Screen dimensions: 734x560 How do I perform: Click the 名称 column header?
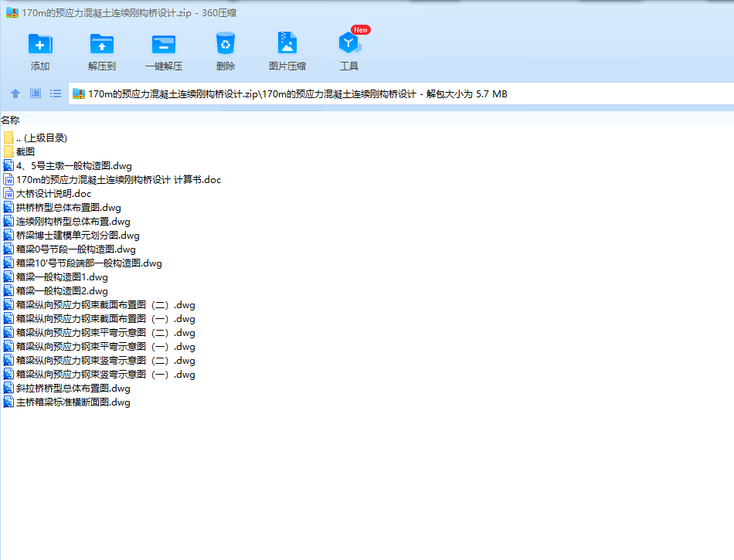pyautogui.click(x=10, y=120)
